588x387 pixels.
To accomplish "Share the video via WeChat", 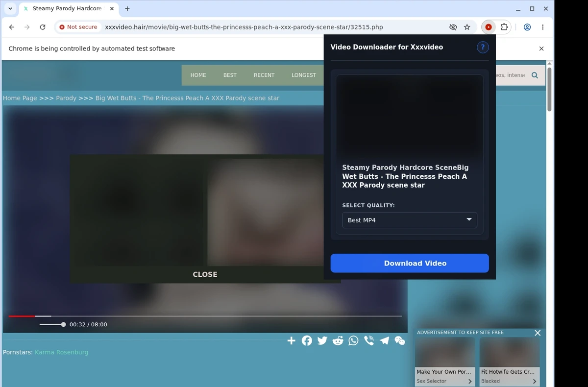I will 400,340.
